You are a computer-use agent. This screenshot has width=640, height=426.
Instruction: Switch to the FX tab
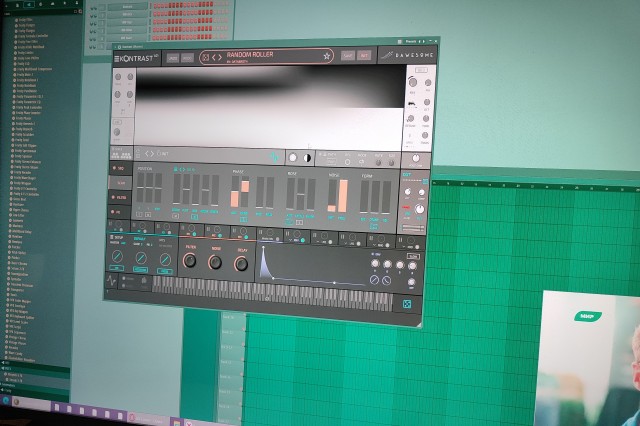tap(118, 212)
